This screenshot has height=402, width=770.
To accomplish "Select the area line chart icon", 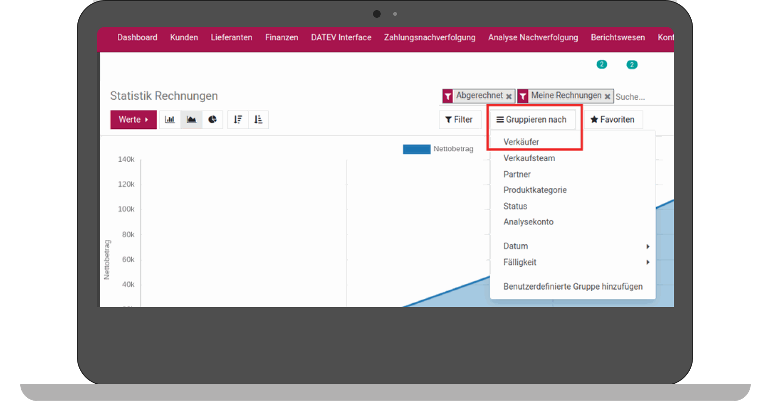I will tap(191, 120).
